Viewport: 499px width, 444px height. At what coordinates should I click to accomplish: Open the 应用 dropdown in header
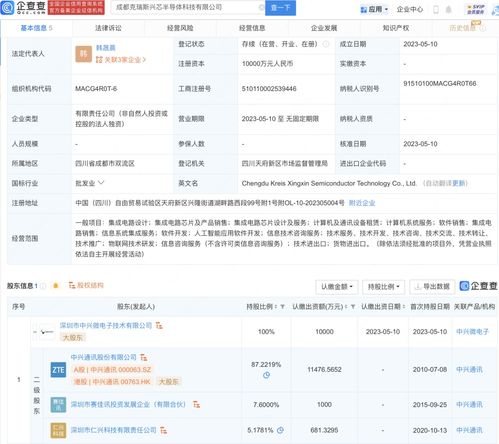pos(374,9)
